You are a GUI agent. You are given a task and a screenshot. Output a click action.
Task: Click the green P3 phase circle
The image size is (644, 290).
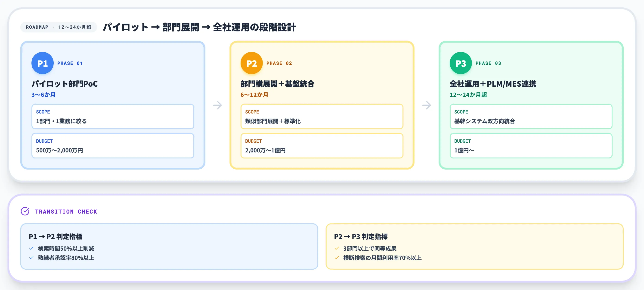click(461, 63)
